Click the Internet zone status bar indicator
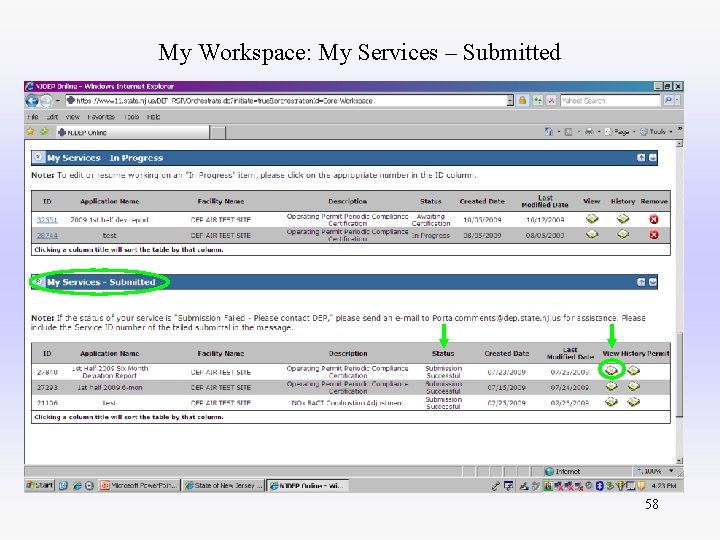720x540 pixels. [562, 471]
